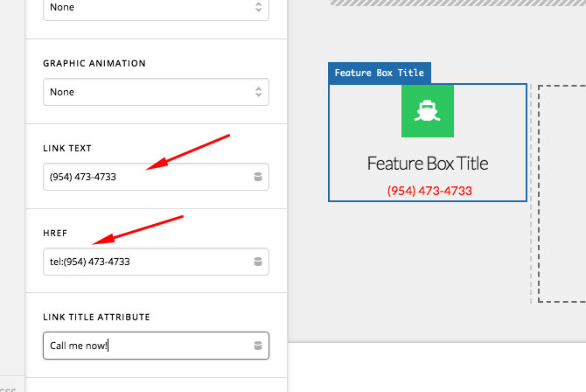Click the red (954) 473-4733 phone link
586x392 pixels.
(x=429, y=191)
